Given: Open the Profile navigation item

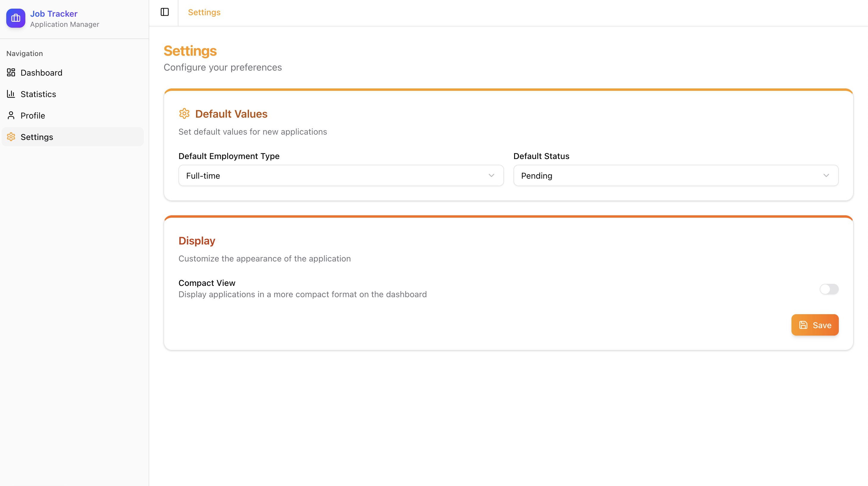Looking at the screenshot, I should point(33,116).
